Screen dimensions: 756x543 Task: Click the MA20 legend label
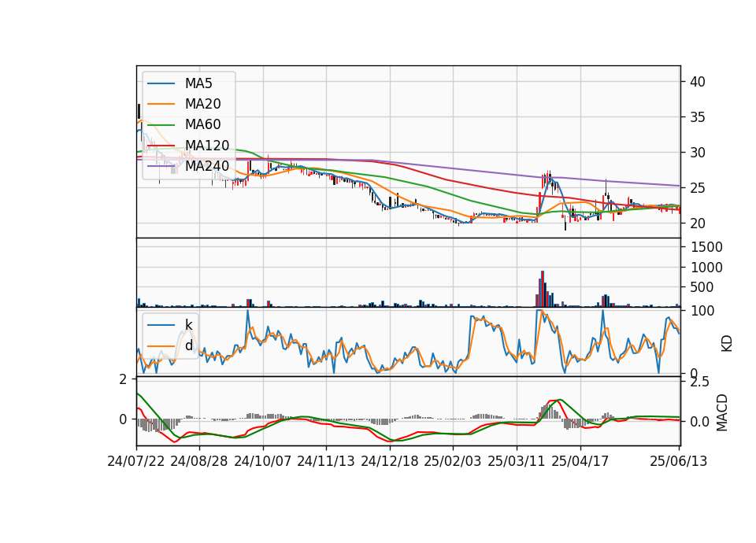(202, 104)
